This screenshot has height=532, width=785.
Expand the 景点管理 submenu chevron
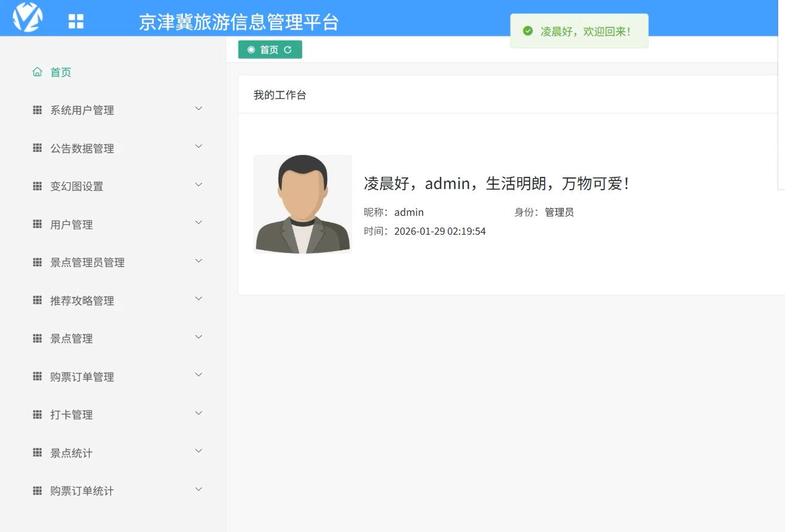[198, 337]
